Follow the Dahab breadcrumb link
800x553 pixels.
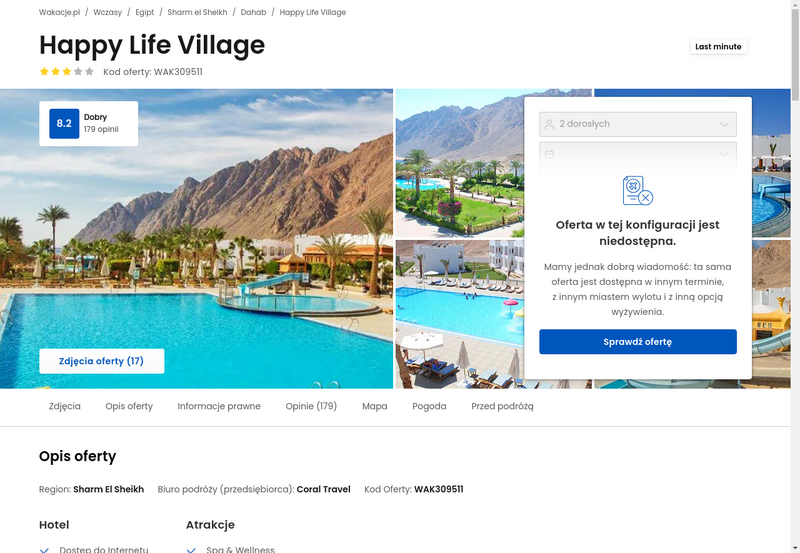click(x=254, y=12)
